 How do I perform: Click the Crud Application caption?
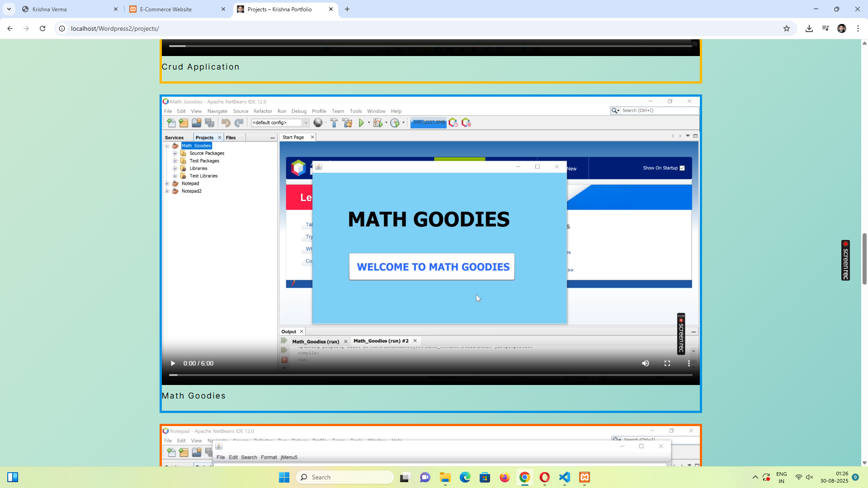coord(200,67)
